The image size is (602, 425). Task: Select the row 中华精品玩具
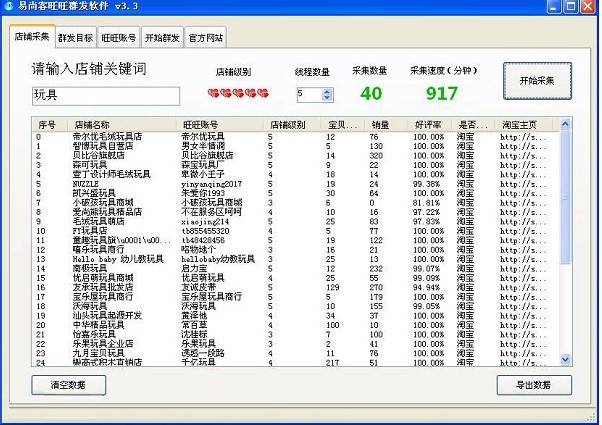click(99, 325)
